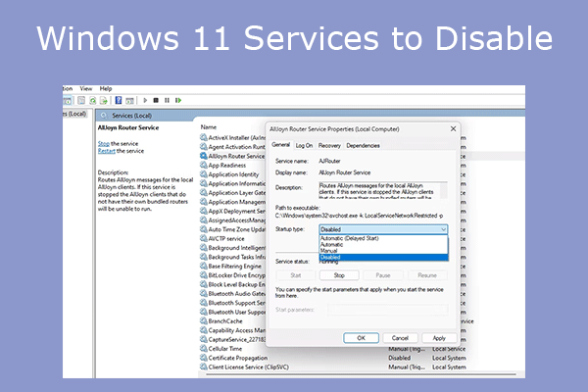Switch to the Dependencies tab

pos(363,146)
